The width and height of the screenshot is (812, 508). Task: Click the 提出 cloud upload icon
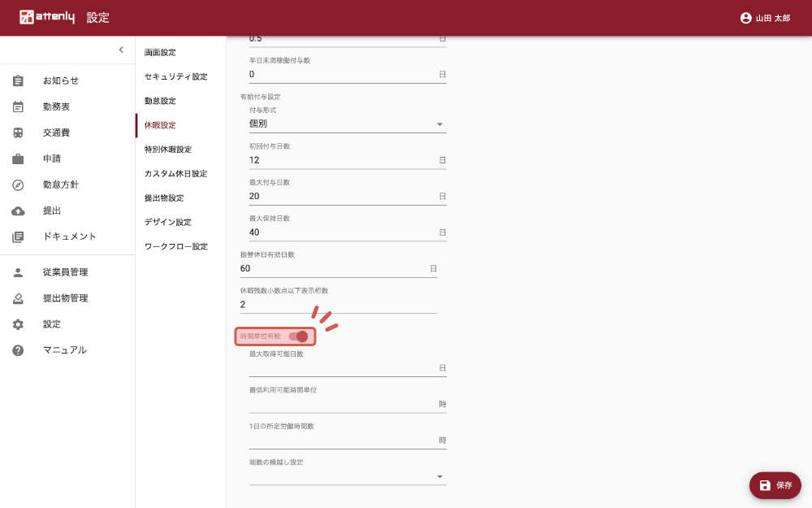(18, 211)
